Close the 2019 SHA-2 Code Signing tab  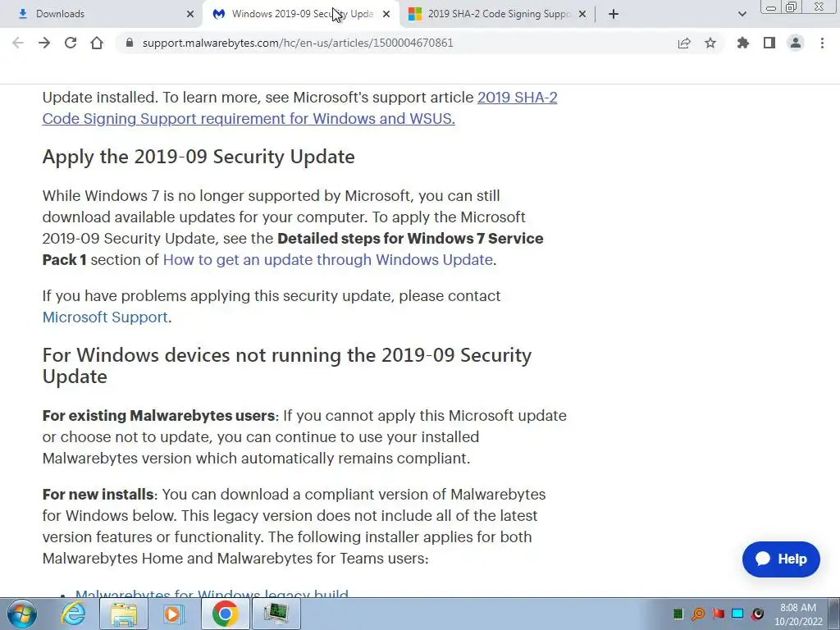tap(582, 14)
